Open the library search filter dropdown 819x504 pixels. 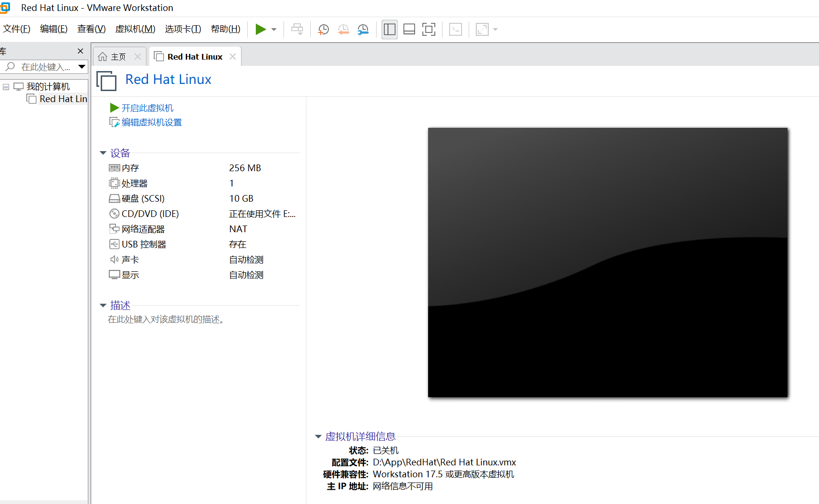82,67
